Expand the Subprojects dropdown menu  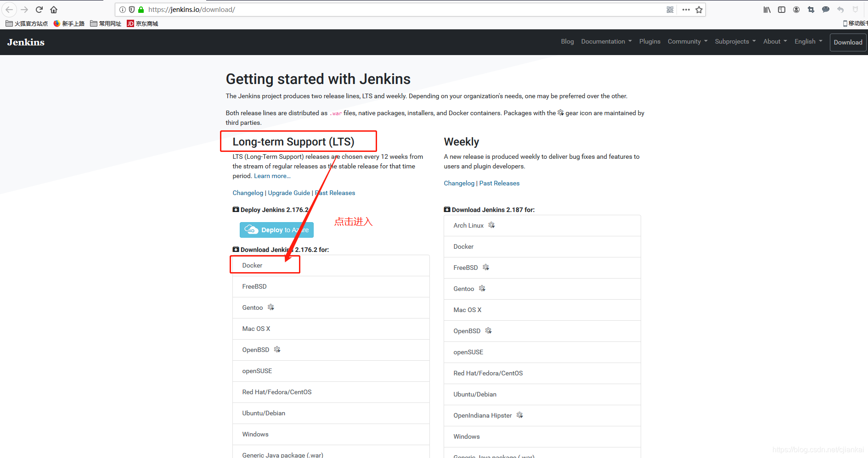click(735, 41)
